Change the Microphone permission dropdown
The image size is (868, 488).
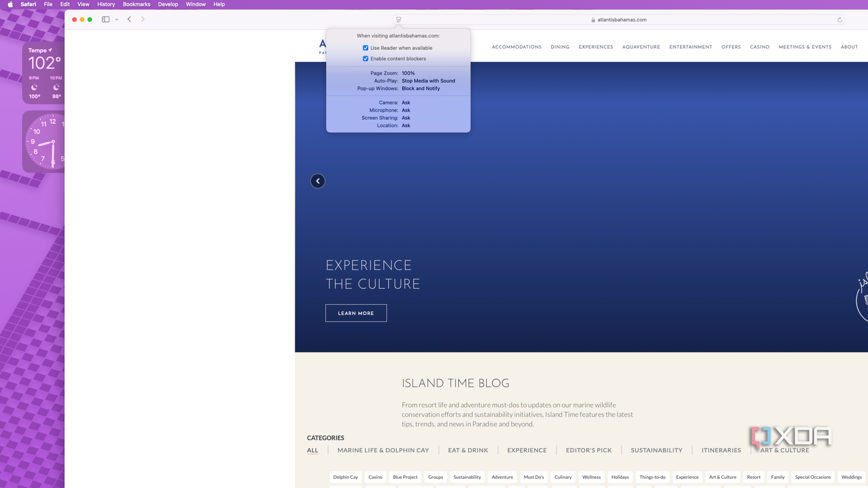406,110
